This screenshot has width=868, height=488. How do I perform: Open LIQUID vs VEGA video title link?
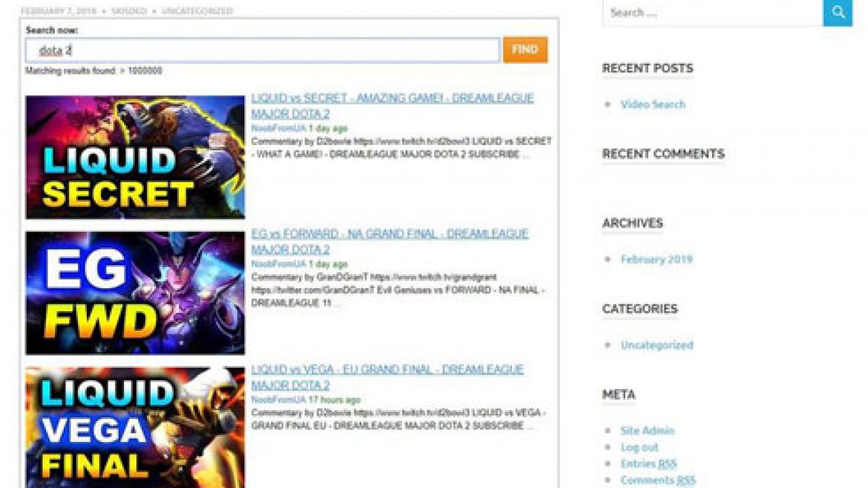click(387, 377)
